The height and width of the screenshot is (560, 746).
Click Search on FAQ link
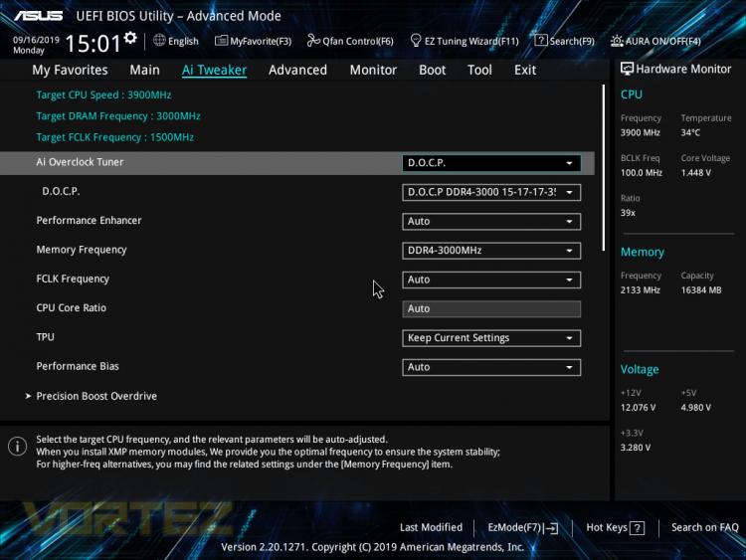coord(704,527)
